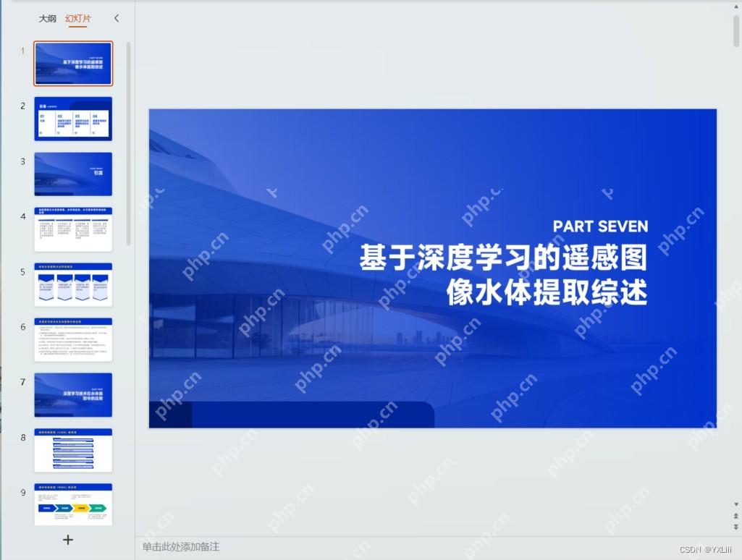
Task: Go to next slide double-arrow icon
Action: click(x=736, y=527)
